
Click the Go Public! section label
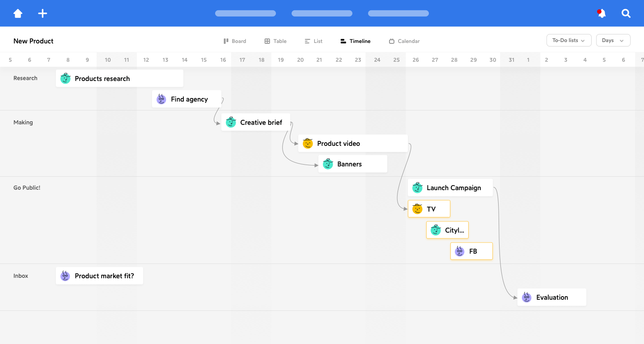pos(27,188)
